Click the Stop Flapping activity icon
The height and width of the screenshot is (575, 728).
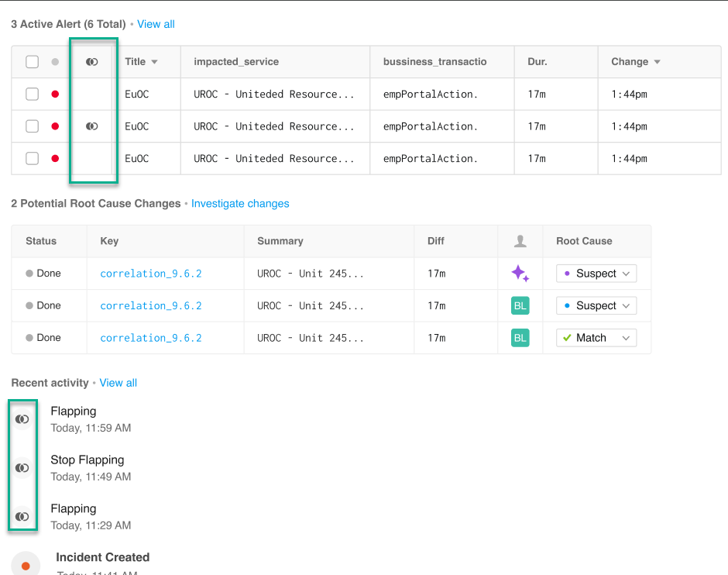coord(22,468)
